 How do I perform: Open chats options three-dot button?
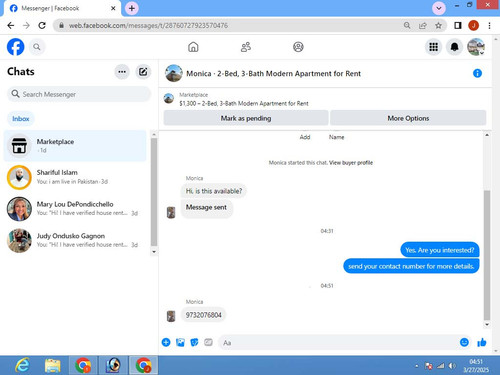[122, 72]
